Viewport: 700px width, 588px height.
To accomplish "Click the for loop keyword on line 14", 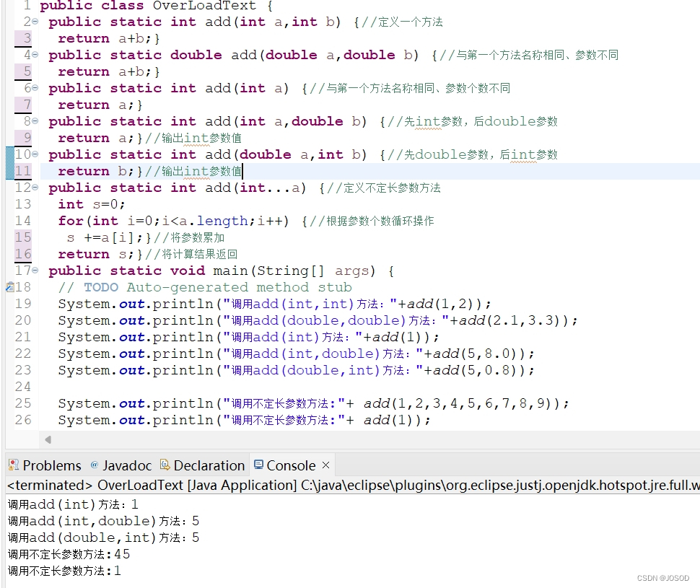I will coord(71,221).
